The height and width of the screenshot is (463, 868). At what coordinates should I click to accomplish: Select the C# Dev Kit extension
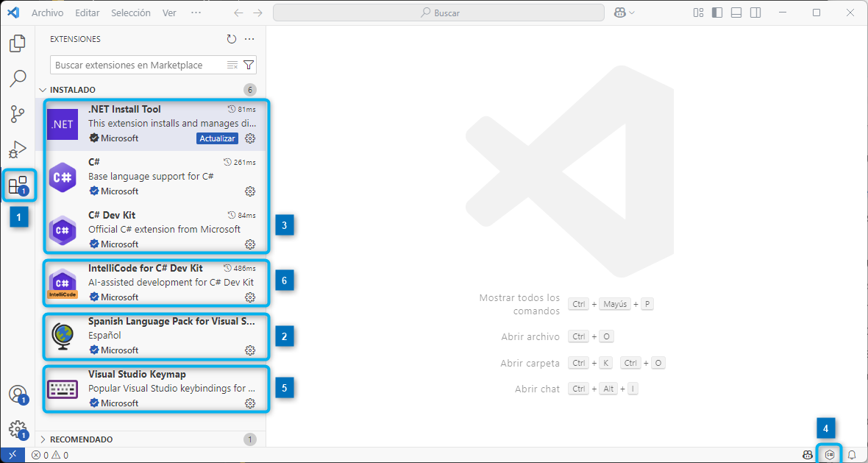coord(151,230)
